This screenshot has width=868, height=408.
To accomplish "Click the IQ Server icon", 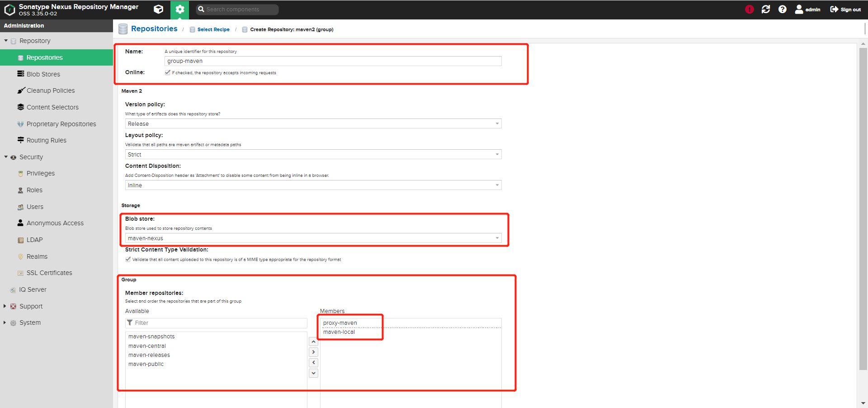I will pyautogui.click(x=13, y=289).
